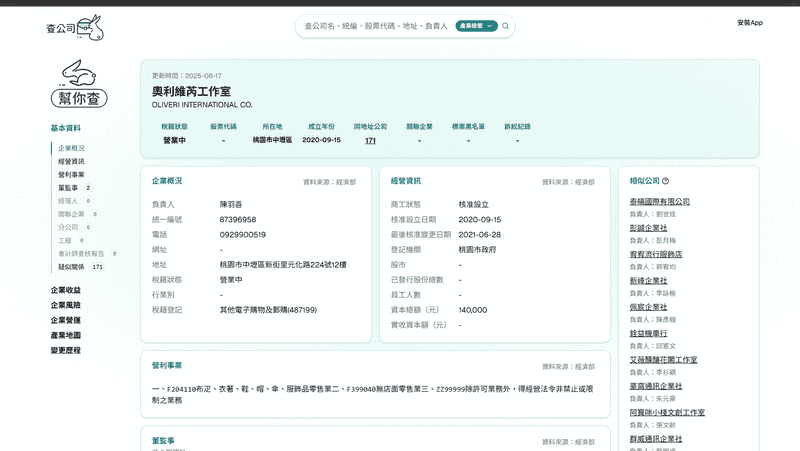This screenshot has height=451, width=800.
Task: Open similar company 艾薇釀釀花園工作室
Action: click(663, 360)
